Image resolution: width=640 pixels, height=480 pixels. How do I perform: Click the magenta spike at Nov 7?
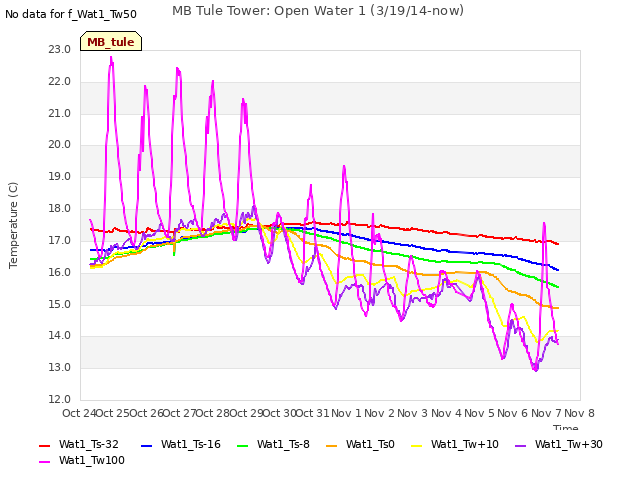(544, 224)
